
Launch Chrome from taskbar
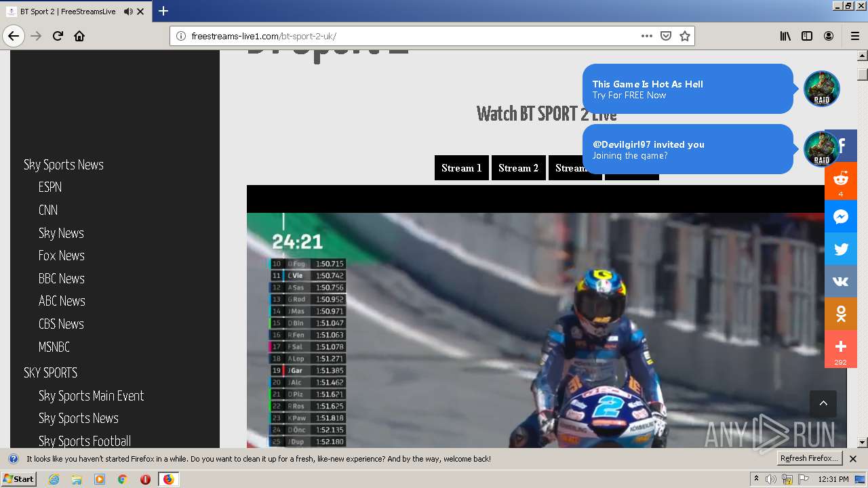coord(123,479)
